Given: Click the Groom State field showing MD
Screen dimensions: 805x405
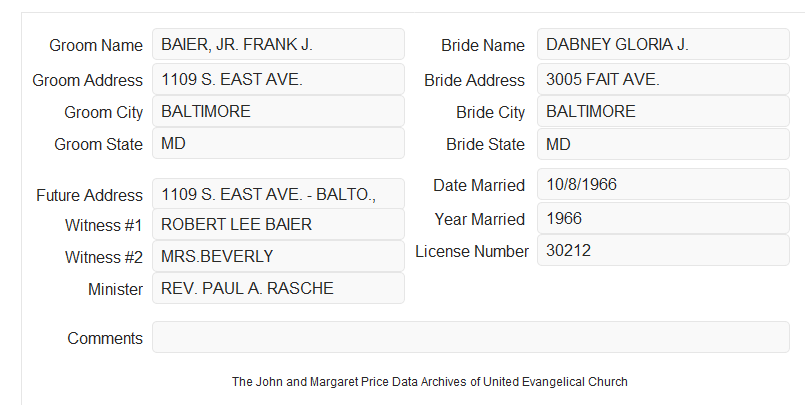Looking at the screenshot, I should (x=278, y=143).
